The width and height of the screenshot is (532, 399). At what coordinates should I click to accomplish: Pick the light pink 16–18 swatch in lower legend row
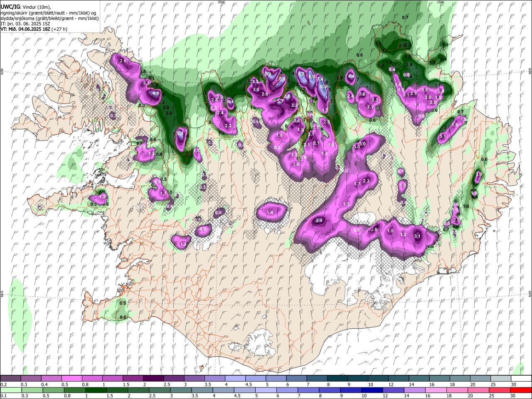pyautogui.click(x=436, y=391)
